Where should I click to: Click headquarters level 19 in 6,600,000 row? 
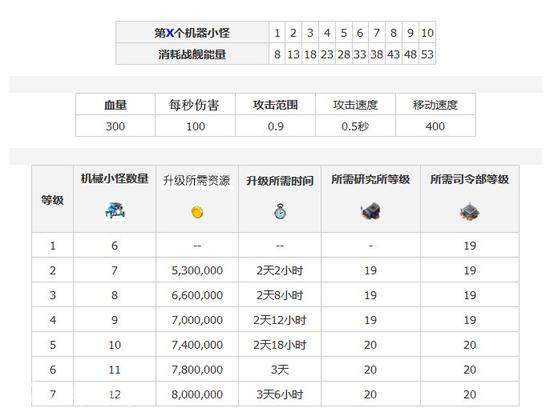[x=470, y=295]
